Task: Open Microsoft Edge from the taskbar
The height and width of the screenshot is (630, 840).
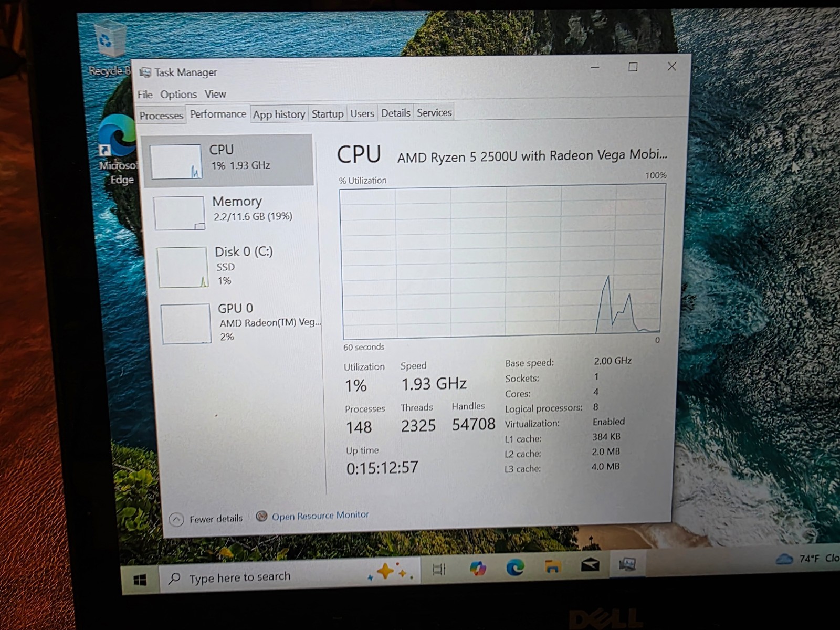Action: click(x=515, y=567)
